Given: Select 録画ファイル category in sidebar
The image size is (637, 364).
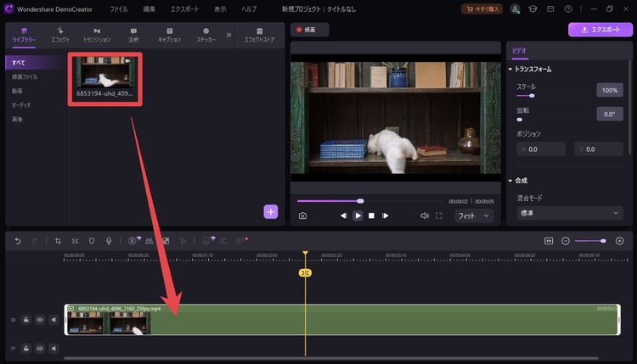Looking at the screenshot, I should click(x=25, y=76).
